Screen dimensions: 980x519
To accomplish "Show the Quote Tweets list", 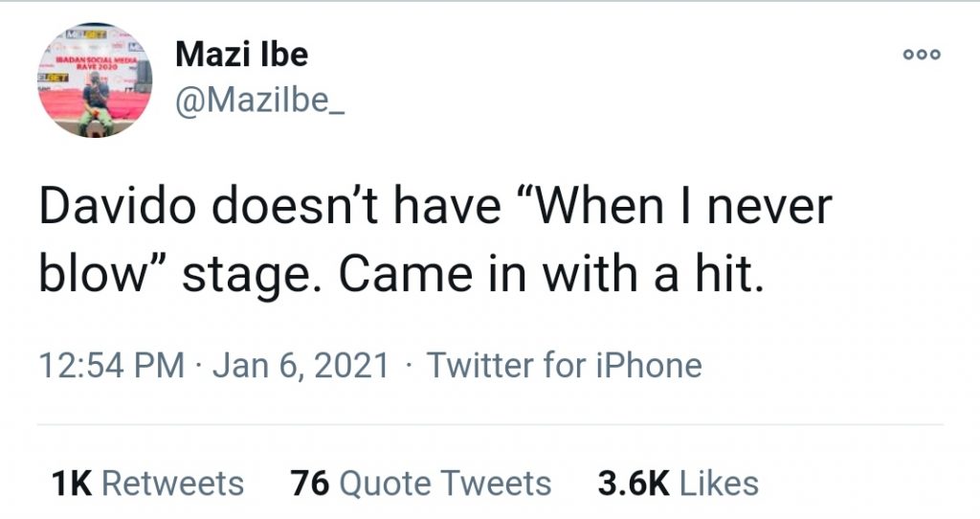I will coord(445,484).
